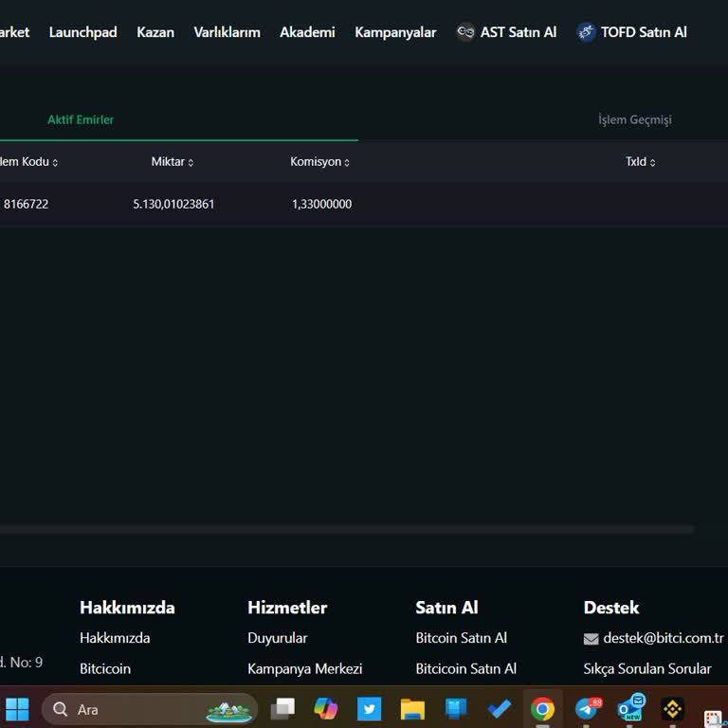Select amount value 5.130,01023861

click(173, 205)
